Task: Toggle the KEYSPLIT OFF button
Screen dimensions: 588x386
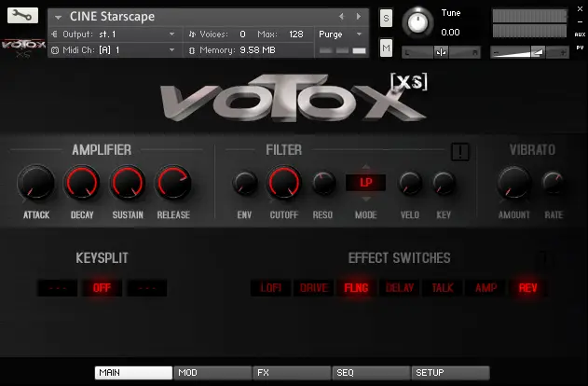Action: (102, 288)
